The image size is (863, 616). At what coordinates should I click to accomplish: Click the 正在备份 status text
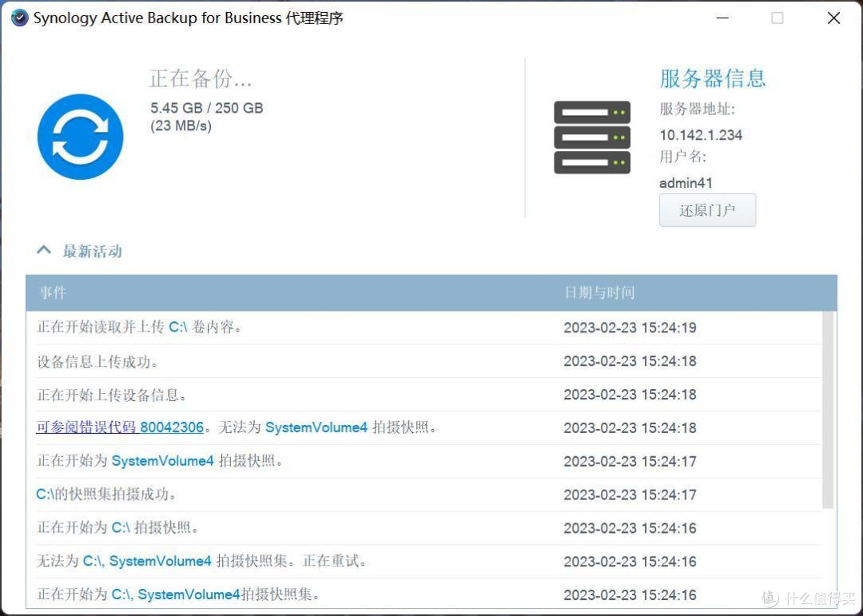(x=201, y=79)
